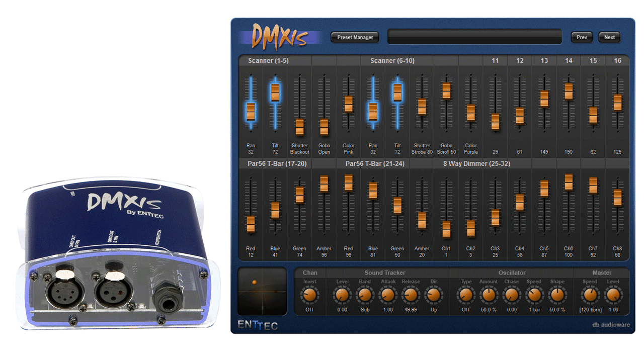Select the Par56 T-Bar (17-20) header
Screen dimensions: 644x362
(x=277, y=164)
